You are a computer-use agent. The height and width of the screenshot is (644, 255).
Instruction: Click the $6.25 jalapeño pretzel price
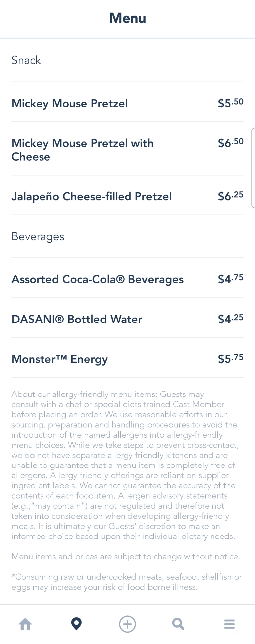tap(230, 196)
